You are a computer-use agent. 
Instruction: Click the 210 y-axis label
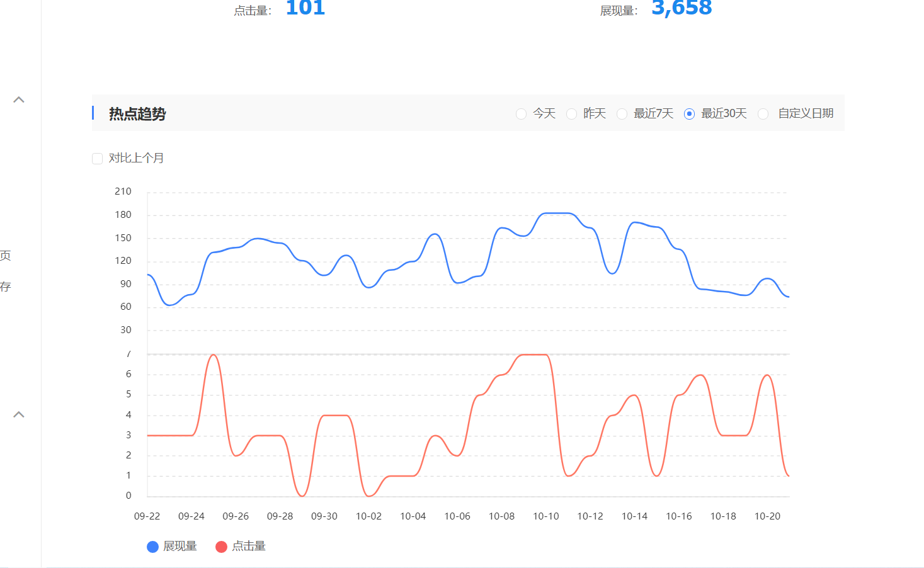click(123, 191)
